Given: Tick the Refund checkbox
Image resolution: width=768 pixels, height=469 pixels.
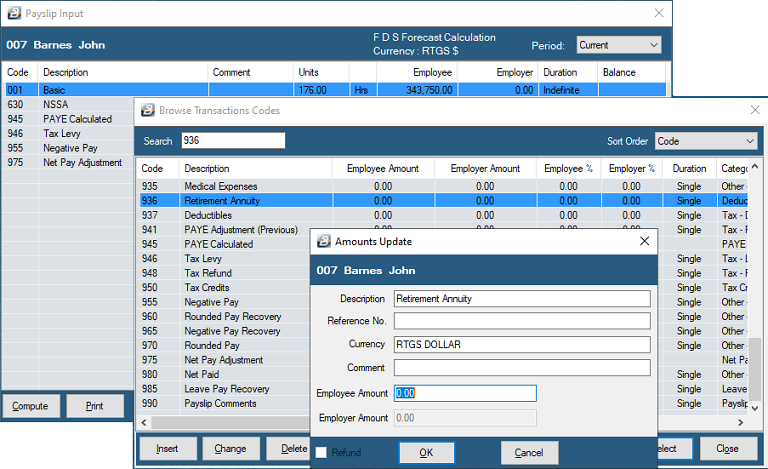Looking at the screenshot, I should pos(321,452).
